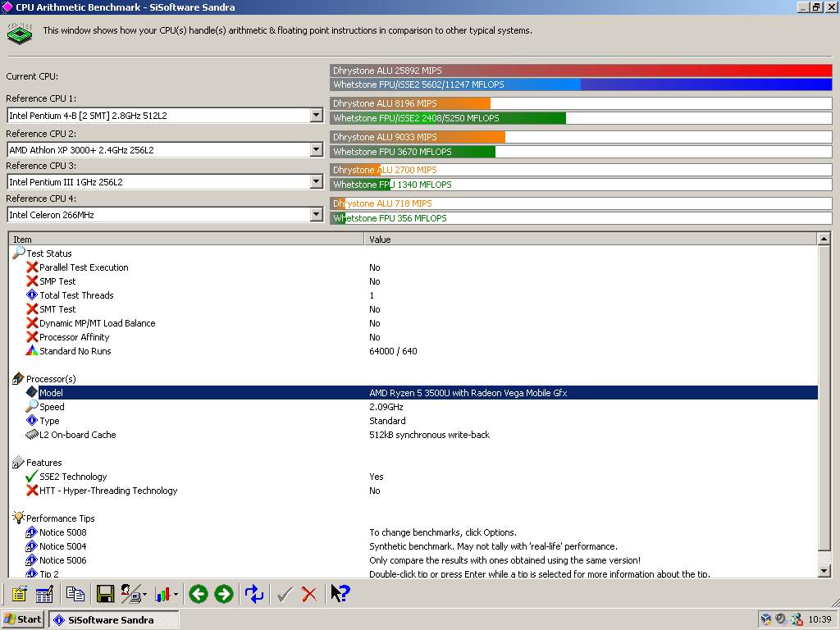The height and width of the screenshot is (630, 840).
Task: Open the report wizard icon
Action: click(44, 593)
